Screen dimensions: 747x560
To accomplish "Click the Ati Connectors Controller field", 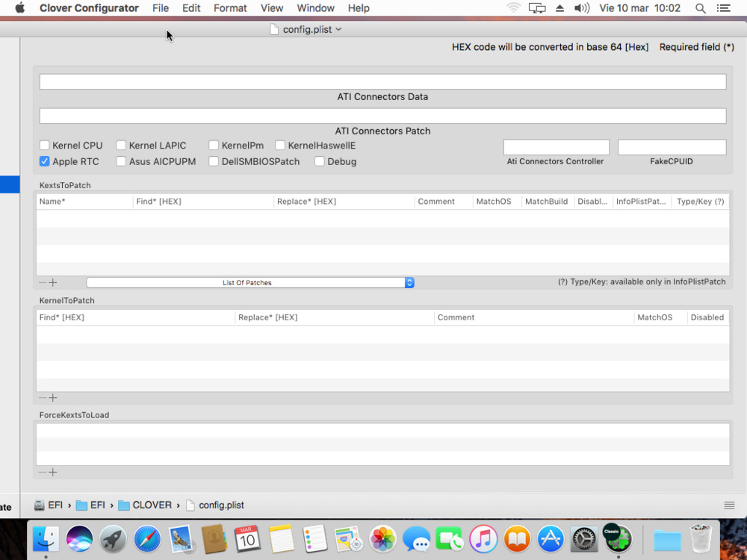I will (x=556, y=147).
